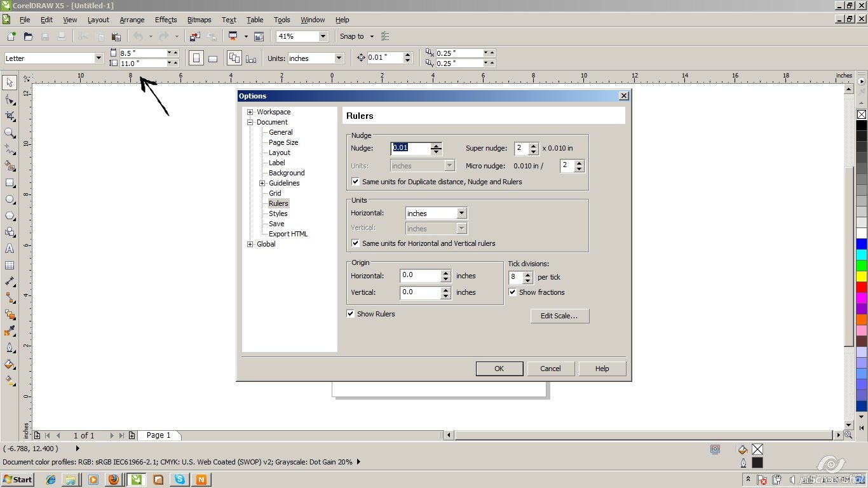Click the Edit Scale button
Image resolution: width=868 pixels, height=488 pixels.
[x=559, y=316]
